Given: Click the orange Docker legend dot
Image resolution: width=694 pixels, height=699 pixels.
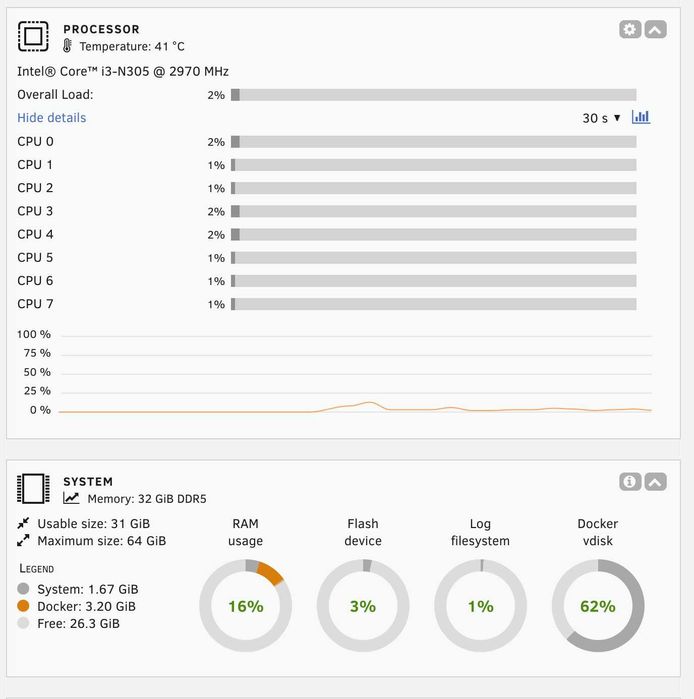Looking at the screenshot, I should pyautogui.click(x=24, y=606).
